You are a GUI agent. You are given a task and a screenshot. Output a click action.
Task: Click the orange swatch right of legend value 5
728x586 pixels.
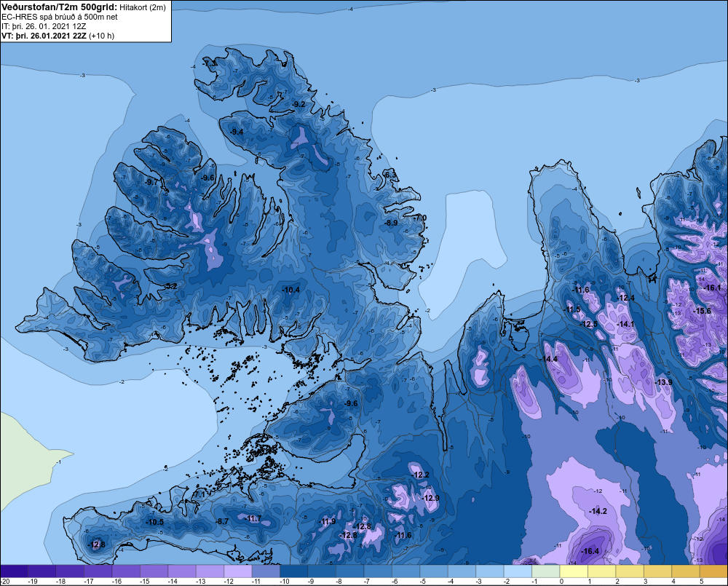click(x=713, y=571)
